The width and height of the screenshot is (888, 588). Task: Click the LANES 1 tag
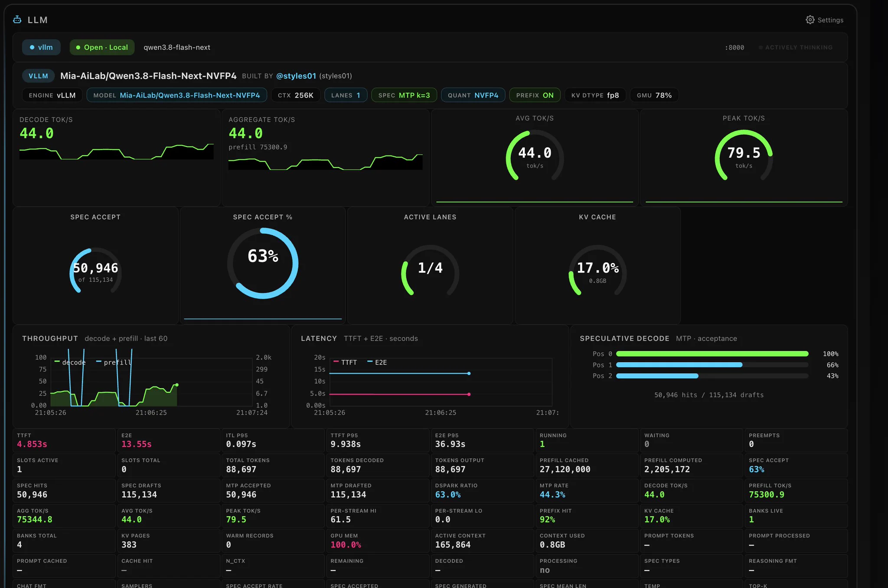pyautogui.click(x=346, y=95)
